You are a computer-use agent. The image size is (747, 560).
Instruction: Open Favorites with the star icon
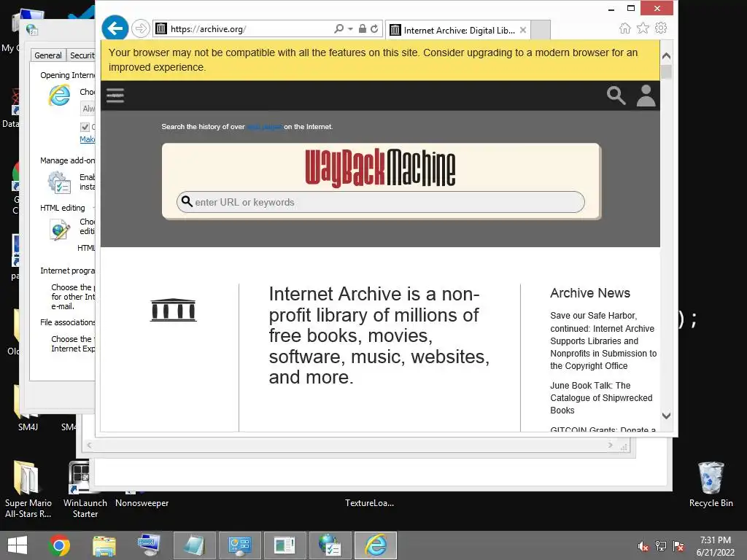pyautogui.click(x=643, y=28)
